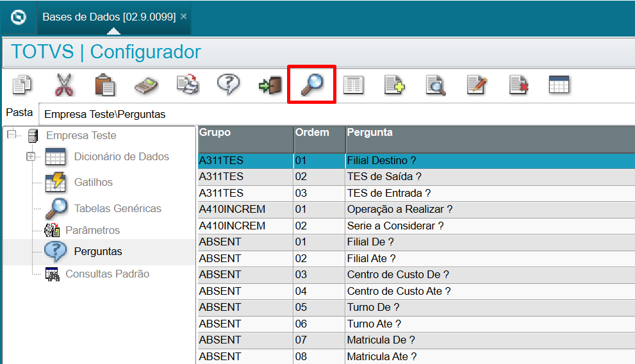Select row 'TES de Entrada ?'
The height and width of the screenshot is (364, 635).
pos(416,193)
